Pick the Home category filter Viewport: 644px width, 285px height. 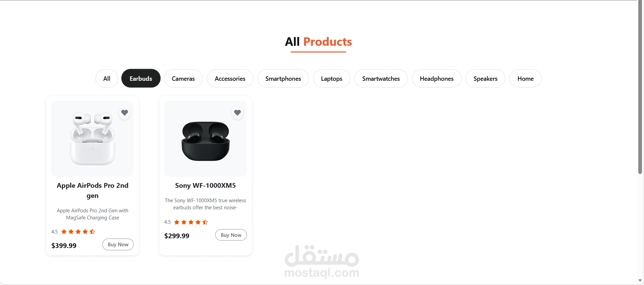(525, 78)
